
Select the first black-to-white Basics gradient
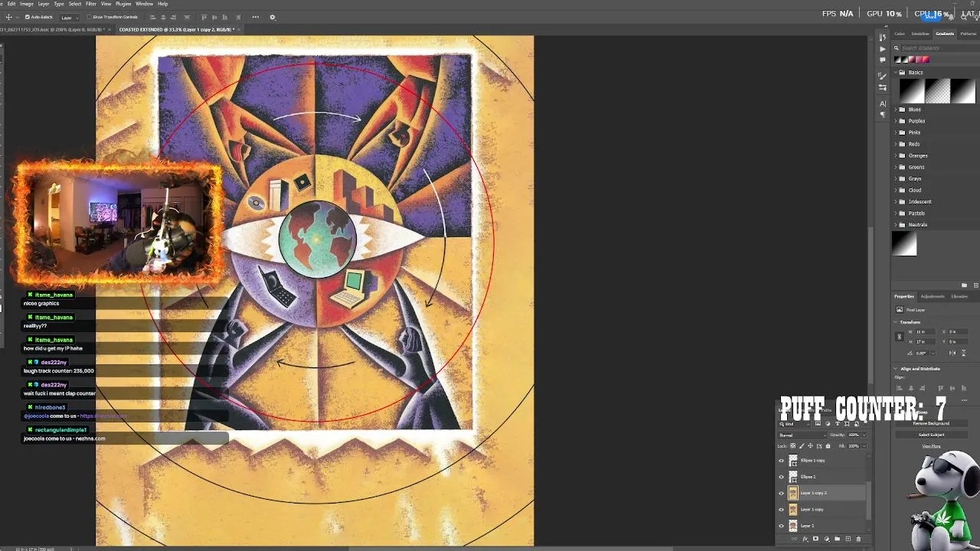click(x=913, y=91)
